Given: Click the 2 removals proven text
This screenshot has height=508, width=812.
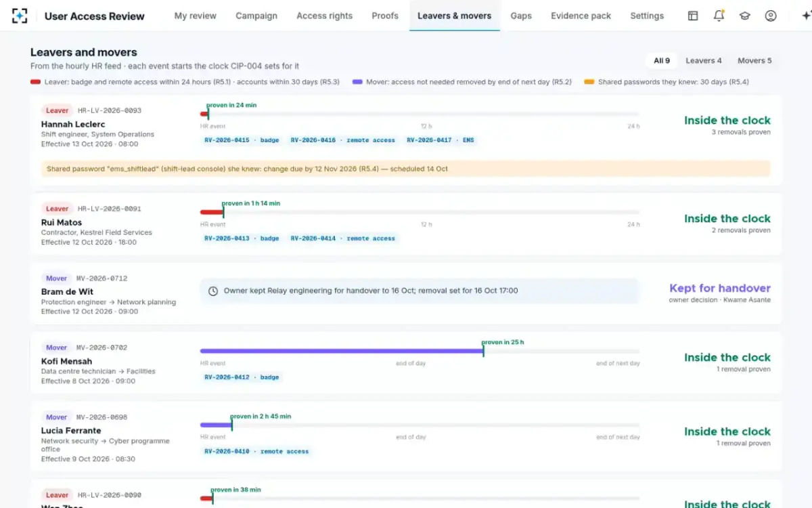Looking at the screenshot, I should coord(741,230).
